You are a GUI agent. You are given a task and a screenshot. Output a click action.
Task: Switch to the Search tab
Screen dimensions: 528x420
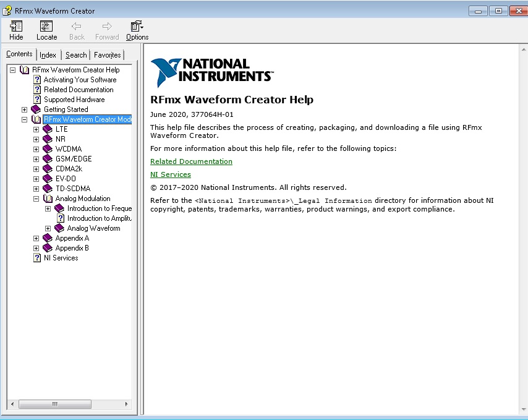click(x=76, y=55)
